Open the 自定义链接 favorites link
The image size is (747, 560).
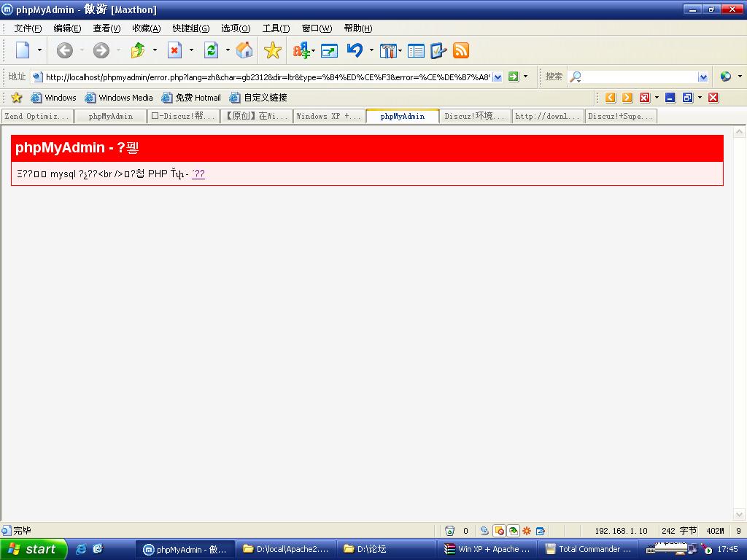[x=258, y=98]
